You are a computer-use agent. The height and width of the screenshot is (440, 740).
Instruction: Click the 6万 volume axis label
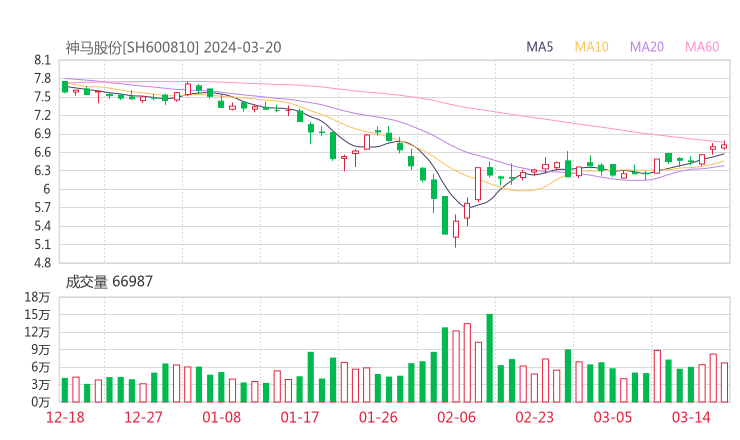(x=41, y=367)
